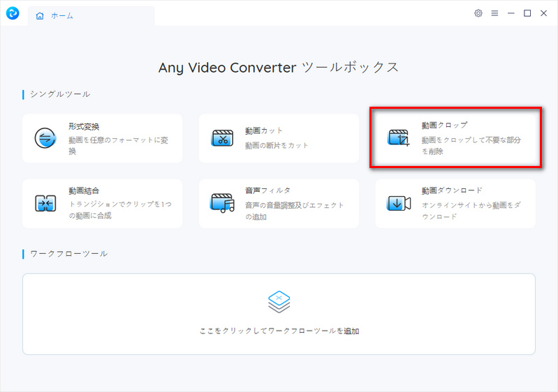Click the 動画ダウンロード camera icon
Screen dimensions: 558x392
pyautogui.click(x=399, y=203)
